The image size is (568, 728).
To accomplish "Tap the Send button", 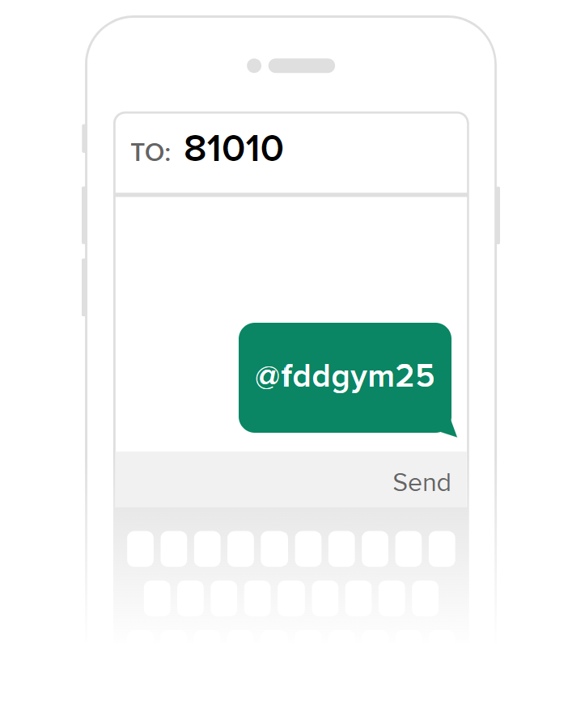I will click(422, 482).
